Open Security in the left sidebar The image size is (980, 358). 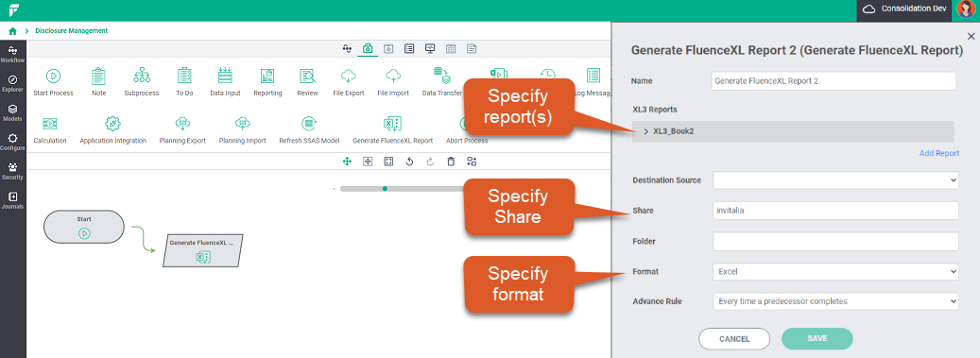coord(12,171)
